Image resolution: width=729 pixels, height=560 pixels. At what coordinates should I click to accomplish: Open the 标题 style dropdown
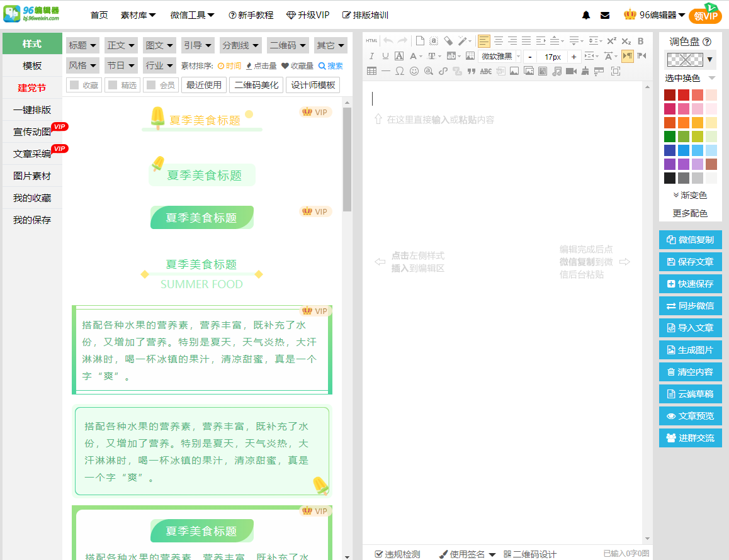tap(82, 45)
